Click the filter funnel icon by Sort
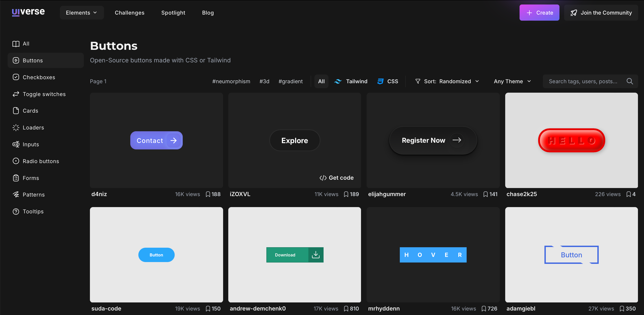 click(418, 81)
